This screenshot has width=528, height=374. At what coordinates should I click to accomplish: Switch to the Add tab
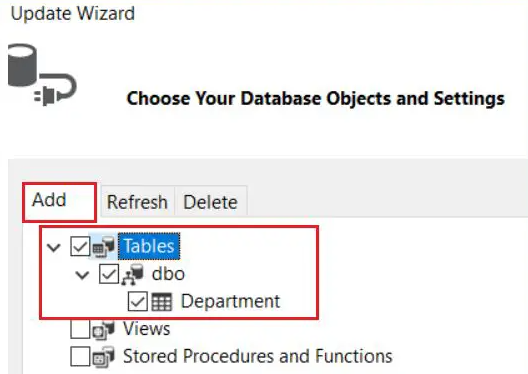60,202
